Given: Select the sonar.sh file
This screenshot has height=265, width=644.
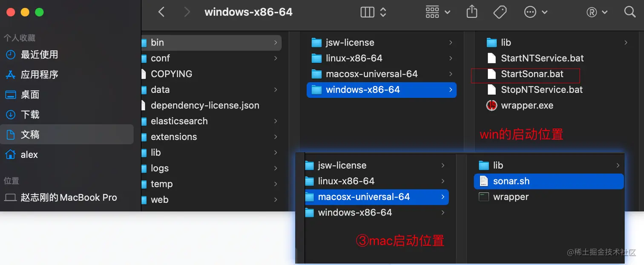Looking at the screenshot, I should pos(549,181).
